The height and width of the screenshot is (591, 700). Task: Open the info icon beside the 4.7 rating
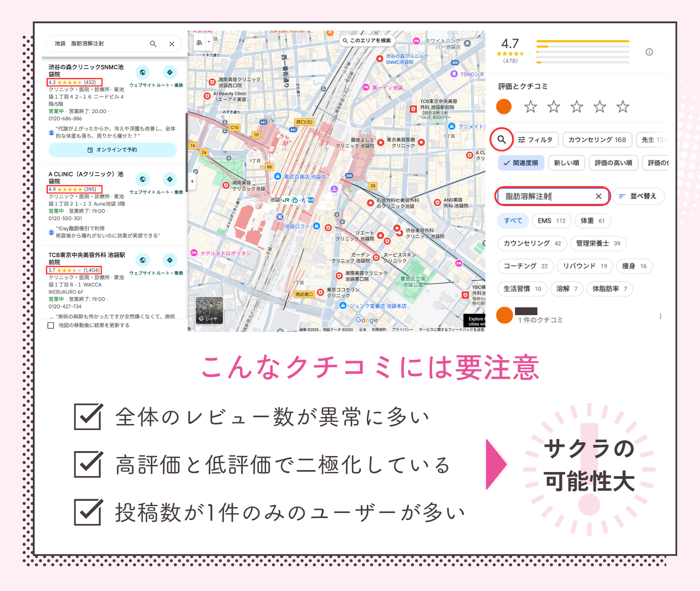pos(649,52)
